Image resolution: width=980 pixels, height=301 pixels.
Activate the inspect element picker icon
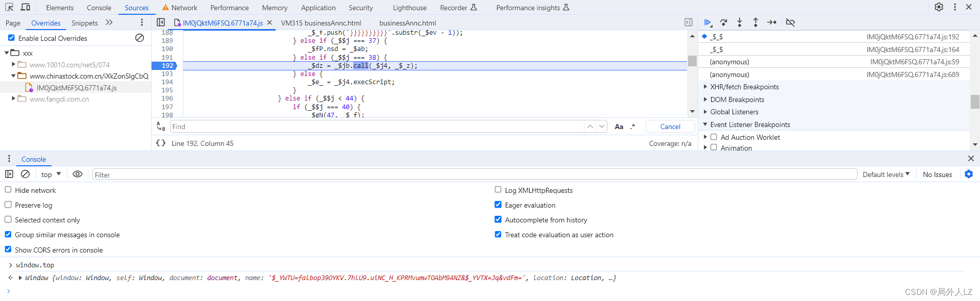coord(9,7)
